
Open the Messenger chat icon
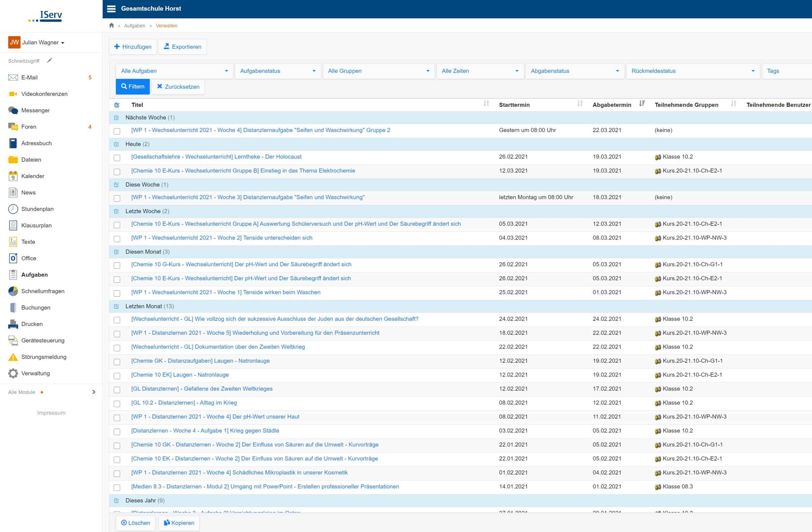(13, 110)
